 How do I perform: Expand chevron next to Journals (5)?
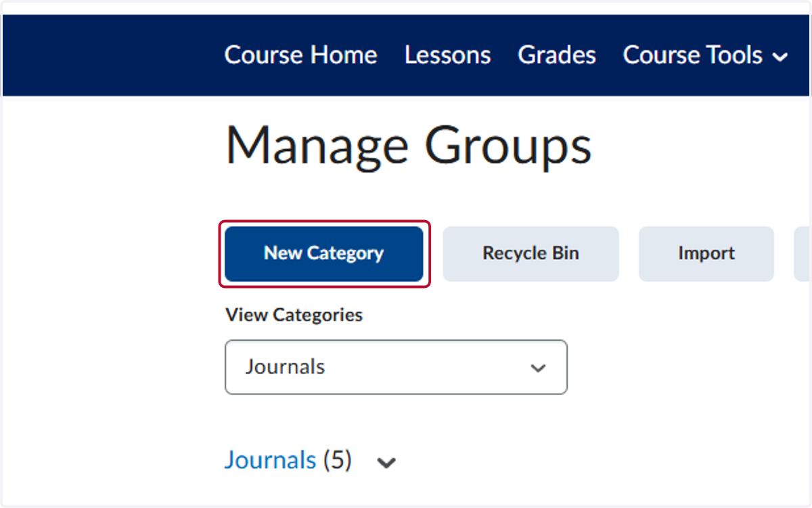pos(386,463)
